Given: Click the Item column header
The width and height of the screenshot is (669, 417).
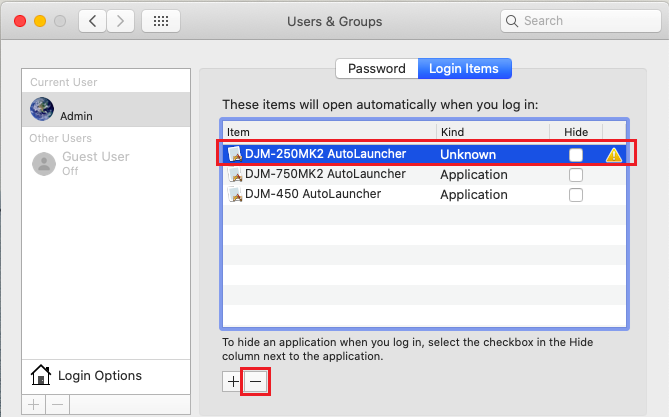Looking at the screenshot, I should tap(329, 132).
